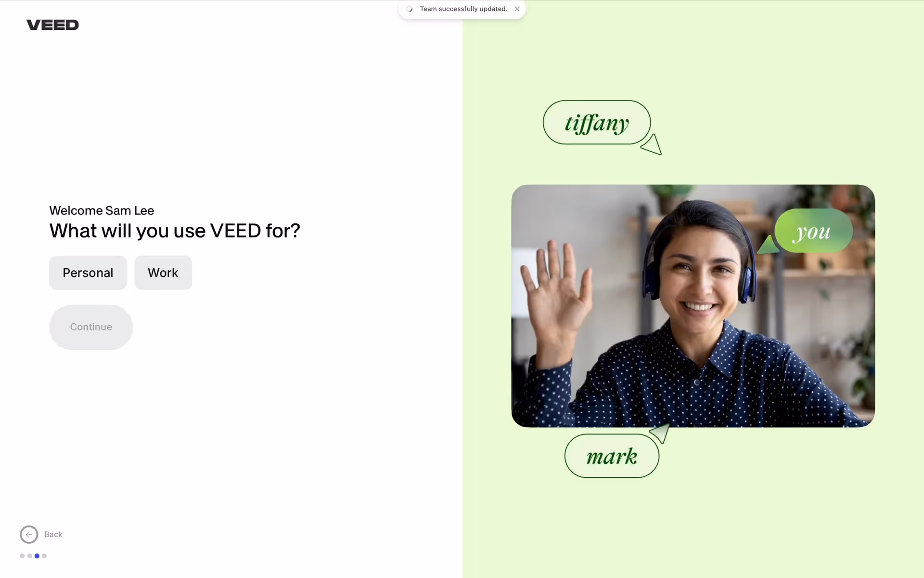The image size is (924, 578).
Task: Click the cursor arrow above mark bubble
Action: (x=660, y=433)
